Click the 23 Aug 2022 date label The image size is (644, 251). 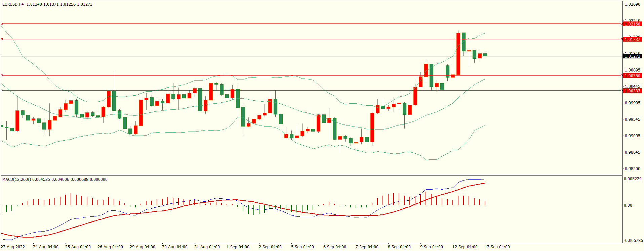13,247
